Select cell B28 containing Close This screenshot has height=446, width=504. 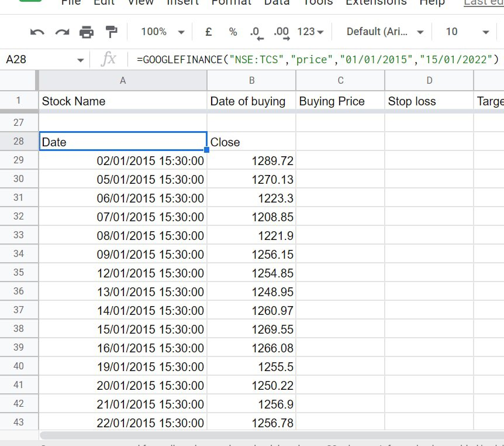251,142
